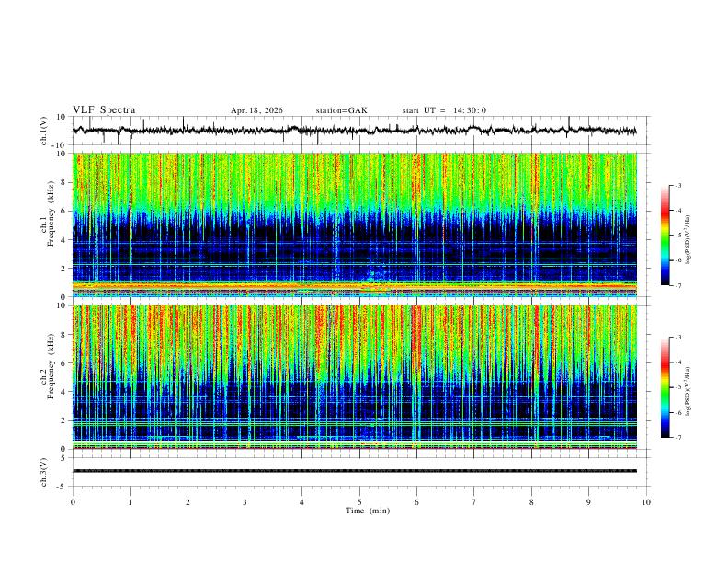This screenshot has height=563, width=728.
Task: Select the Apr. 18, 2026 date label
Action: coord(256,110)
